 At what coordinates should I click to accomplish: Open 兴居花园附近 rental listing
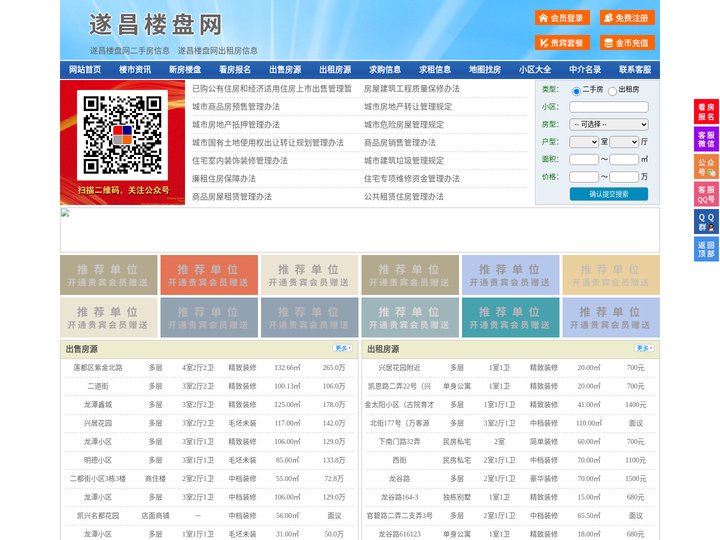399,368
